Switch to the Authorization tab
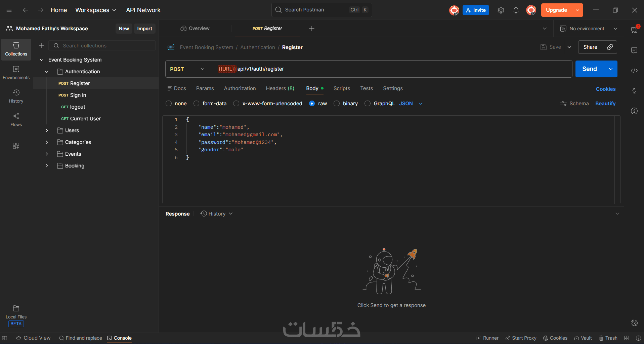This screenshot has height=344, width=644. (240, 88)
